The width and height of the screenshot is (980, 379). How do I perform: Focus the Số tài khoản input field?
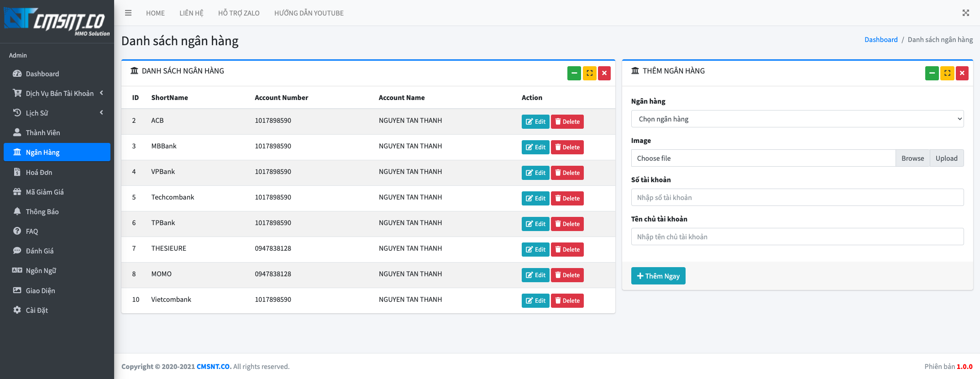coord(797,197)
